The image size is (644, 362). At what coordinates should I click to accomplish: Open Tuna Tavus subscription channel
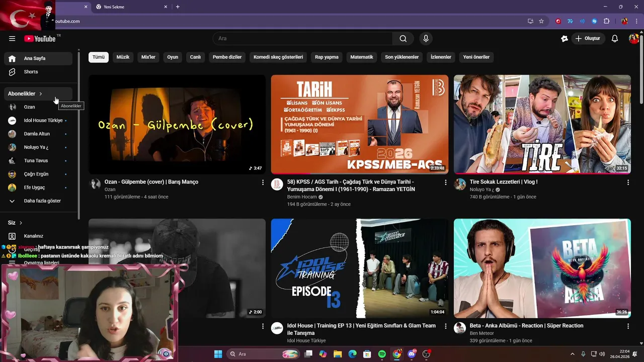(x=38, y=160)
